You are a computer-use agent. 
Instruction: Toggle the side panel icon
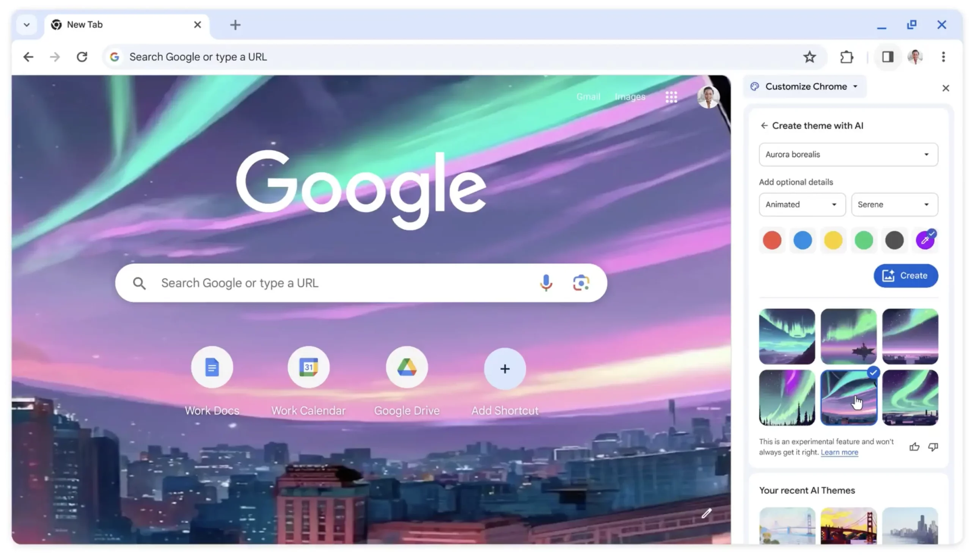click(x=888, y=57)
